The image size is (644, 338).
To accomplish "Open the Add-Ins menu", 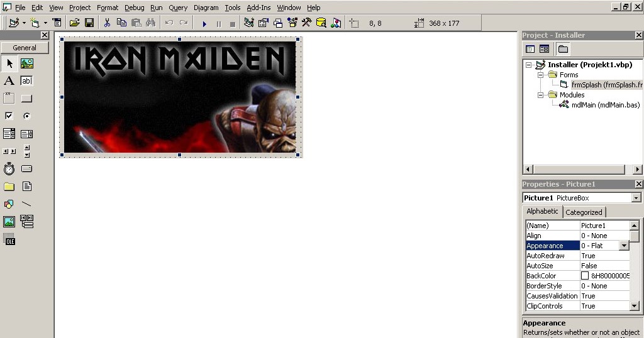I will 258,8.
